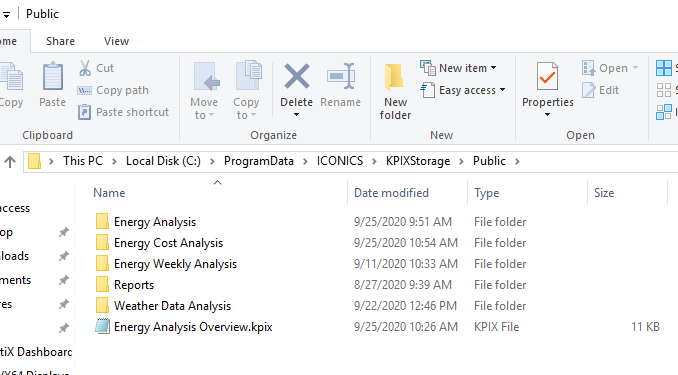Click Paste shortcut button

click(123, 112)
